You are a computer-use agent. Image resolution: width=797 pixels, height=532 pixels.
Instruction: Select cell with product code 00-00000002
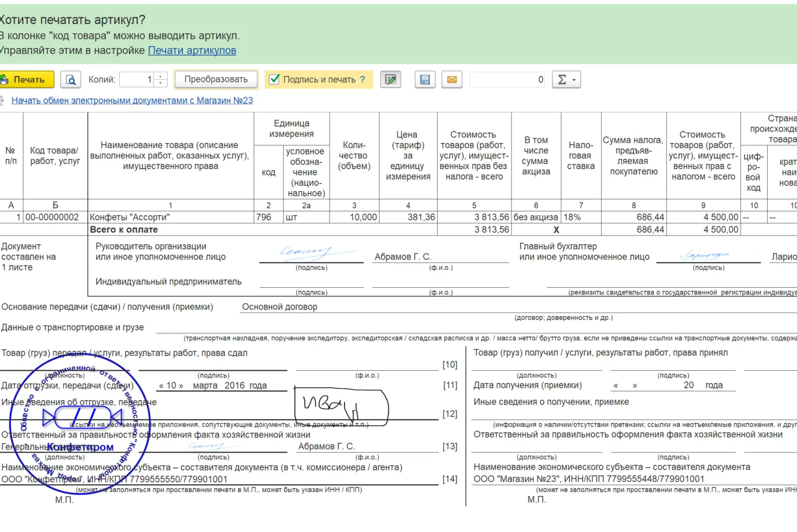[55, 217]
